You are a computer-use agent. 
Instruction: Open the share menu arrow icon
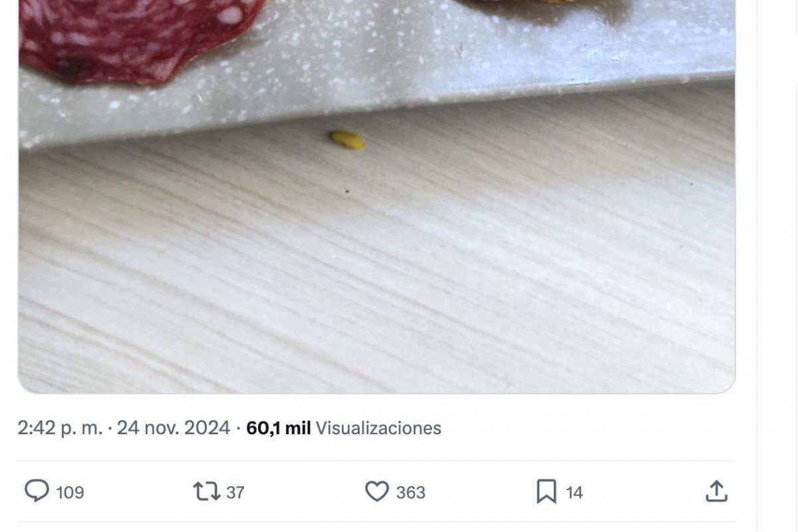point(716,491)
